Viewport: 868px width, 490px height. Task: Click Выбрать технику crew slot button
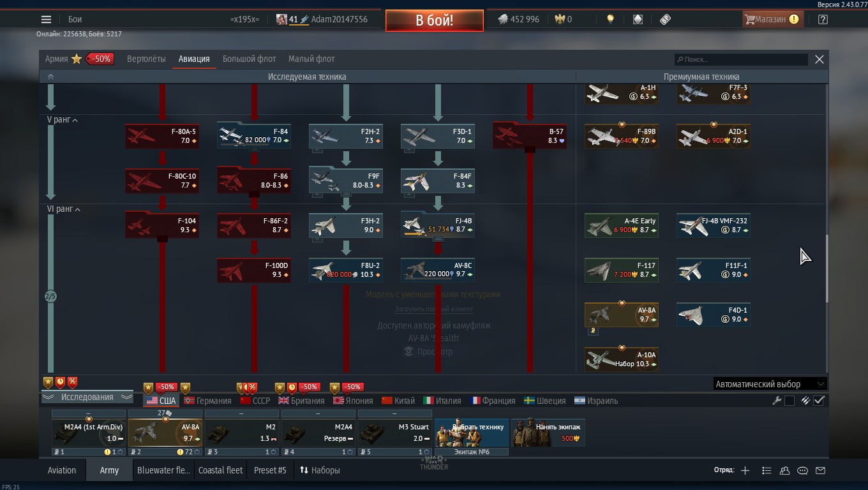472,433
